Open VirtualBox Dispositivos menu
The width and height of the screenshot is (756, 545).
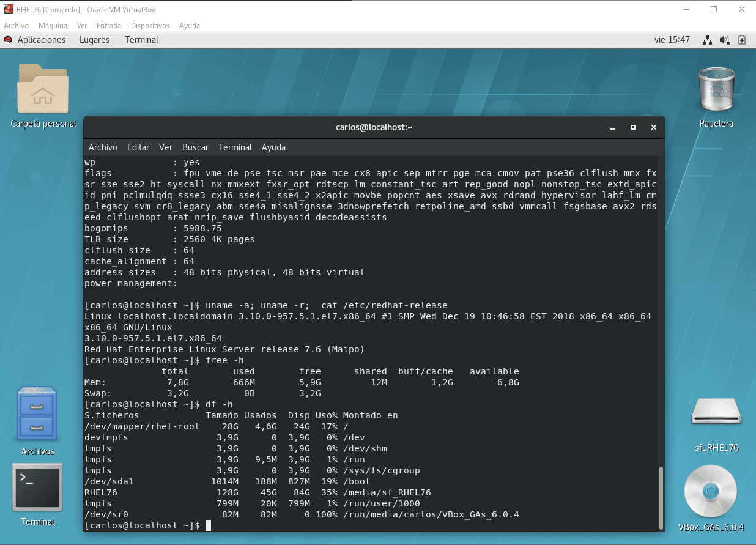150,26
